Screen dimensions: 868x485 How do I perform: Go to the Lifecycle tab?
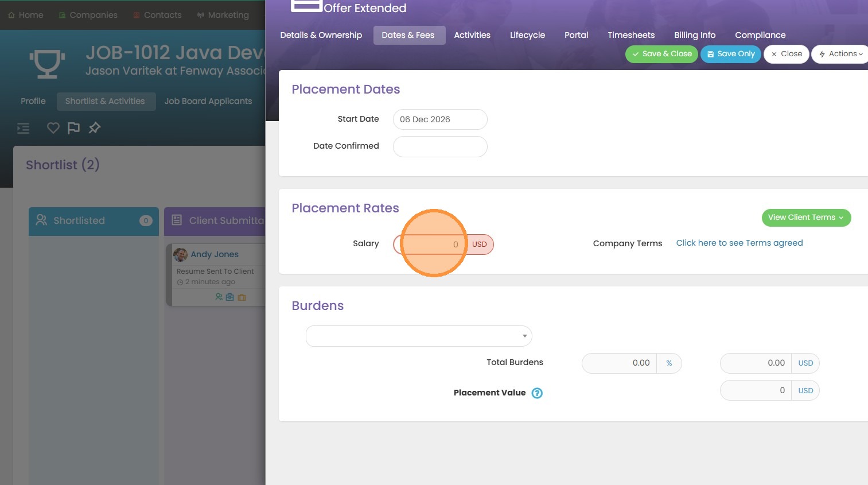(x=528, y=35)
